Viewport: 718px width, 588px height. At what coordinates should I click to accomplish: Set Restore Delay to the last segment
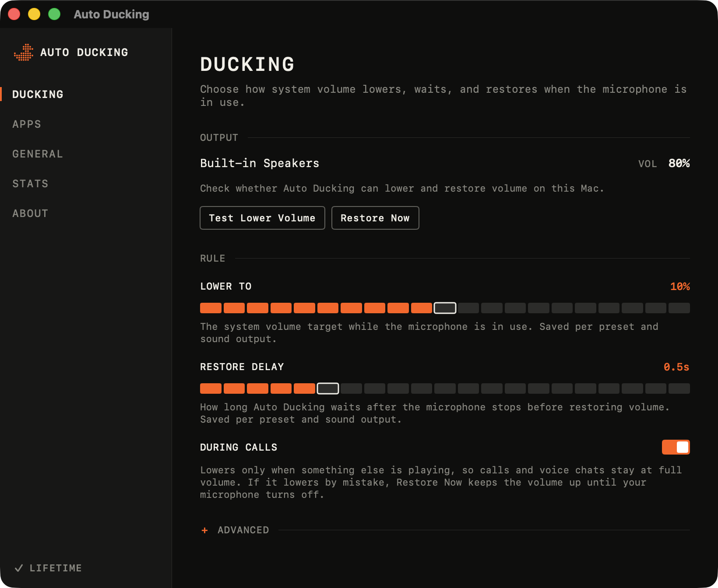[x=679, y=388]
